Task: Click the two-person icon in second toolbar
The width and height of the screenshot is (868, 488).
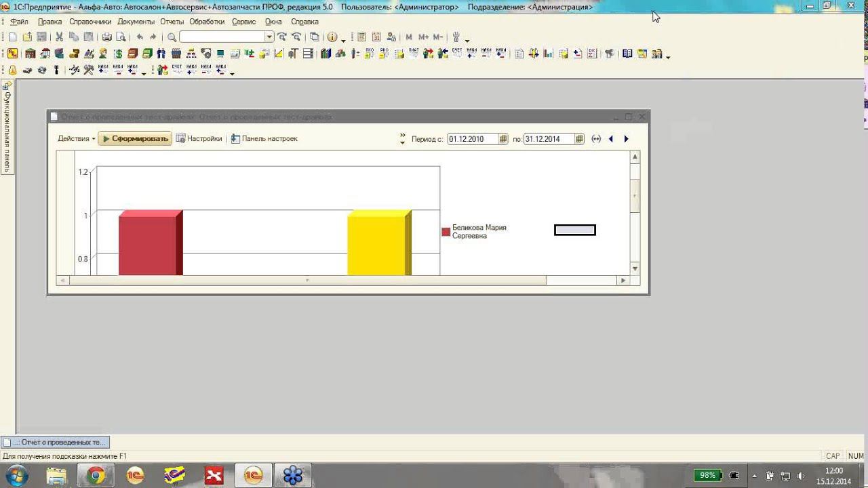Action: [x=161, y=54]
